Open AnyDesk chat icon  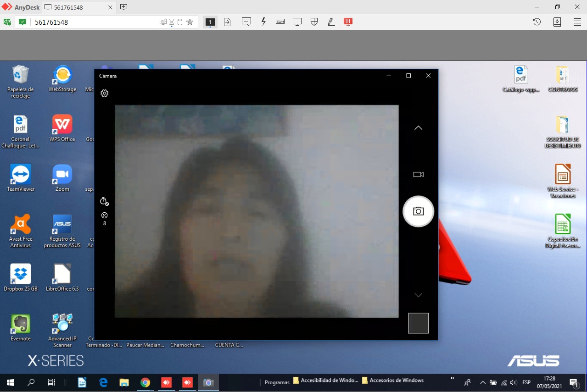coord(246,22)
